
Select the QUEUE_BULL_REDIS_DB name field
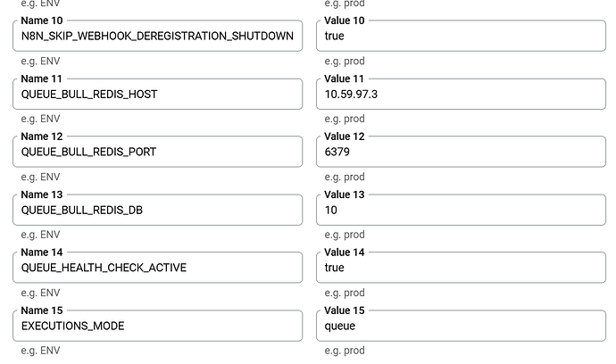point(157,211)
